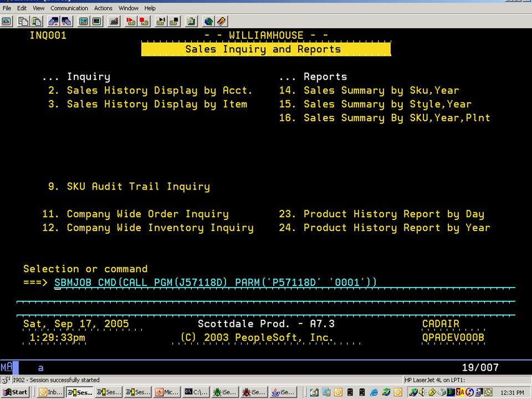Select option 3 Sales History Display by Item
Image resolution: width=532 pixels, height=399 pixels.
click(x=147, y=104)
